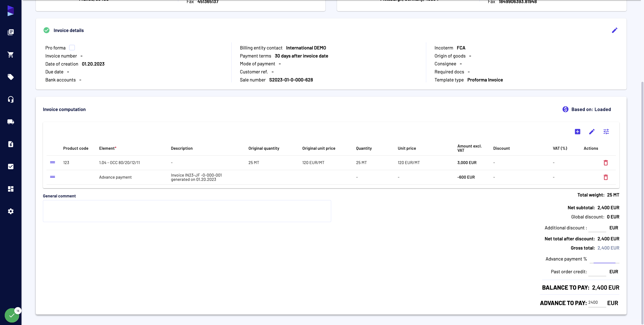The height and width of the screenshot is (325, 644).
Task: Click the Advance payment % input field
Action: pyautogui.click(x=604, y=259)
